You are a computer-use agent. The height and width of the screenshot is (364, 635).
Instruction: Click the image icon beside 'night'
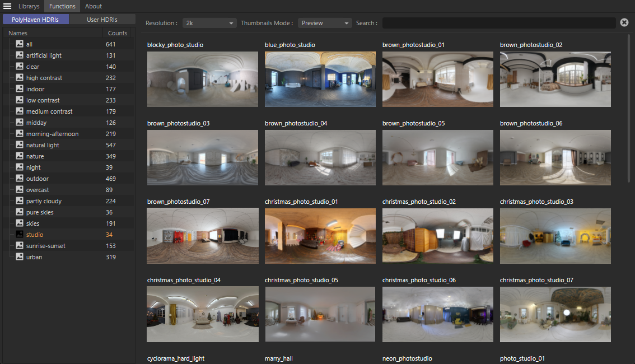click(x=20, y=167)
